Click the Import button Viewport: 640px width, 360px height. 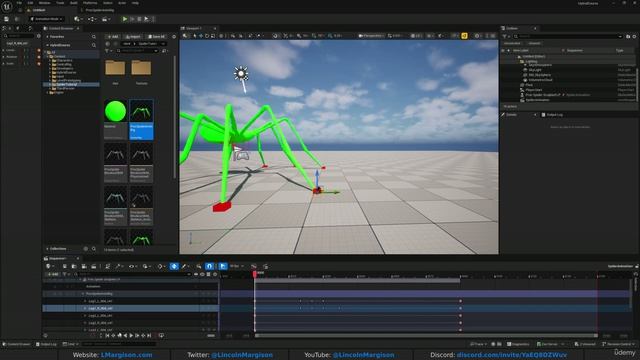pyautogui.click(x=133, y=36)
